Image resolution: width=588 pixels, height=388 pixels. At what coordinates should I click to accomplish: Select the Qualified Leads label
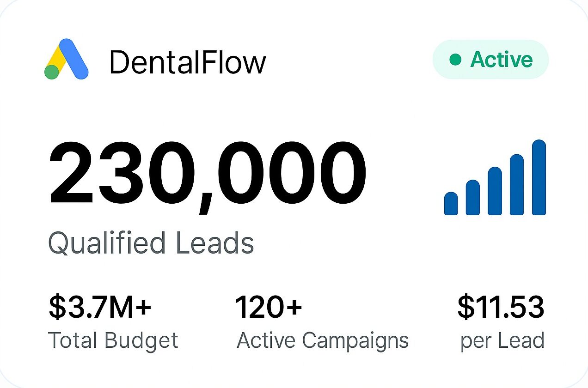point(151,243)
